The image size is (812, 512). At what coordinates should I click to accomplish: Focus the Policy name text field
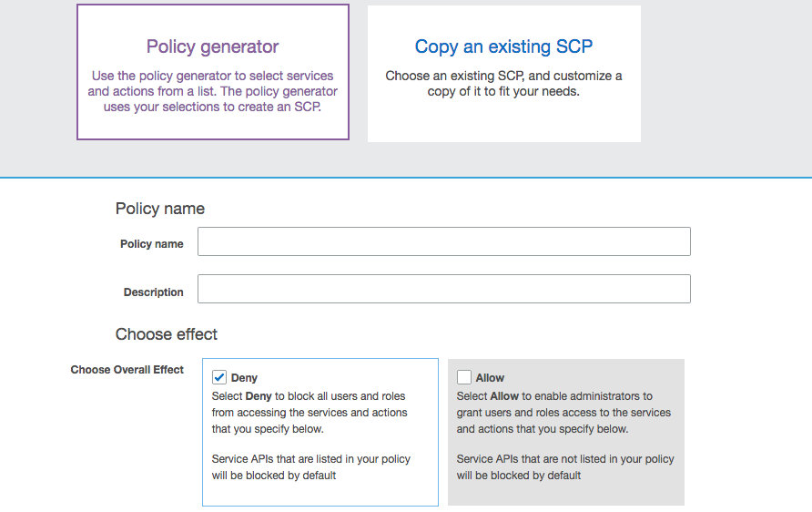click(443, 241)
